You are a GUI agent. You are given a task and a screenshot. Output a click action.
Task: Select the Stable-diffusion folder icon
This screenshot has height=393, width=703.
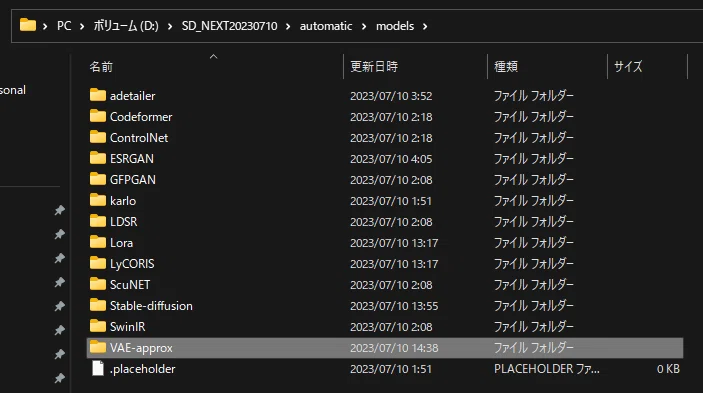98,305
